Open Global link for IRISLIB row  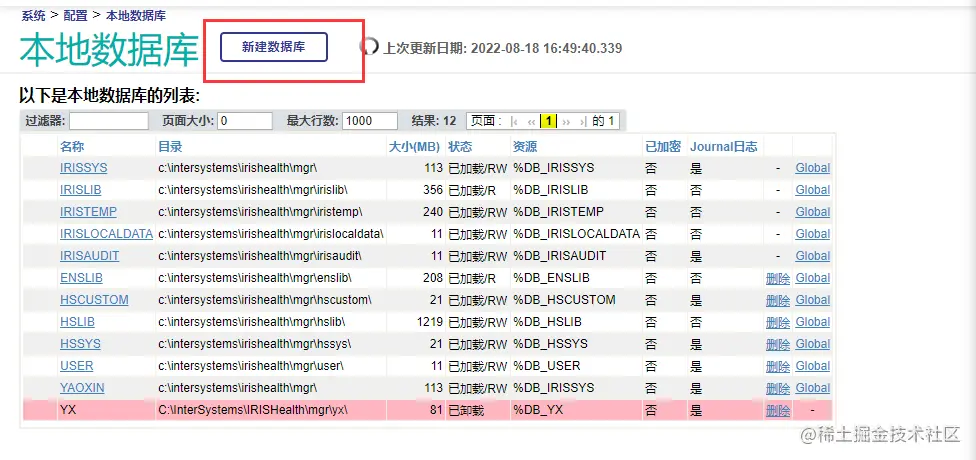[x=813, y=190]
